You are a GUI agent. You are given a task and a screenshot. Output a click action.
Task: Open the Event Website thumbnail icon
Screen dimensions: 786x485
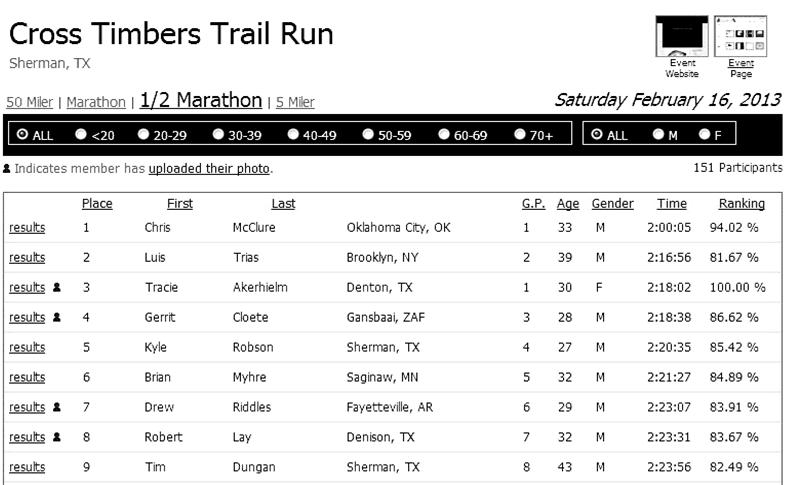click(681, 36)
